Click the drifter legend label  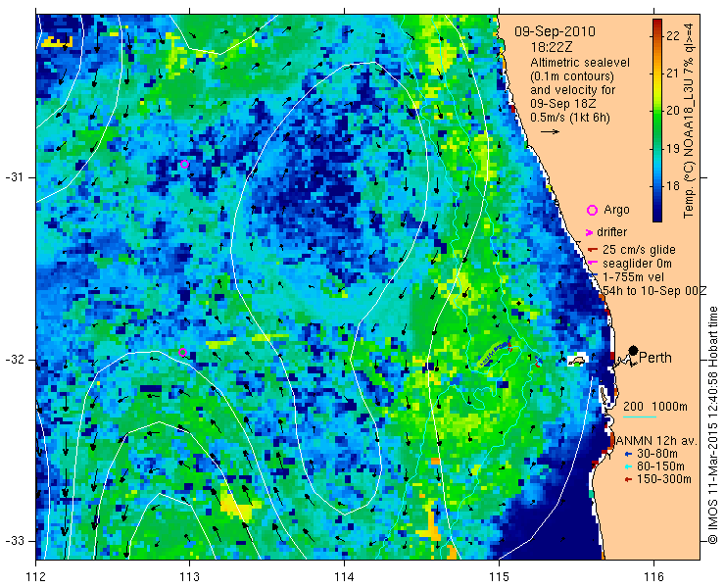coord(611,232)
